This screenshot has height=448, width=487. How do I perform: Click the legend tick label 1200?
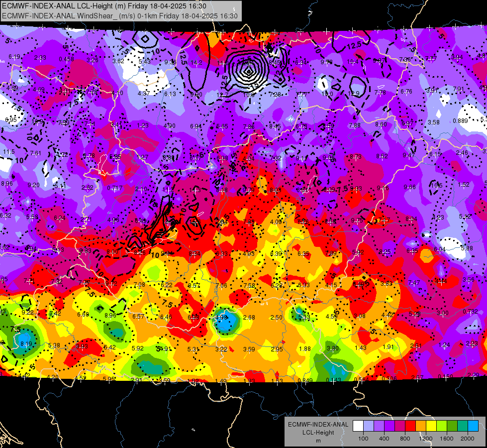425,439
